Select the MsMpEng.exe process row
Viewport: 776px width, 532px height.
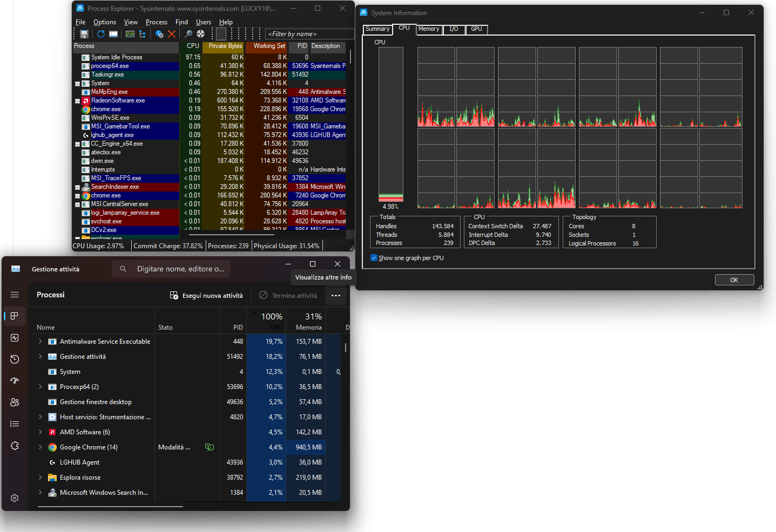208,92
